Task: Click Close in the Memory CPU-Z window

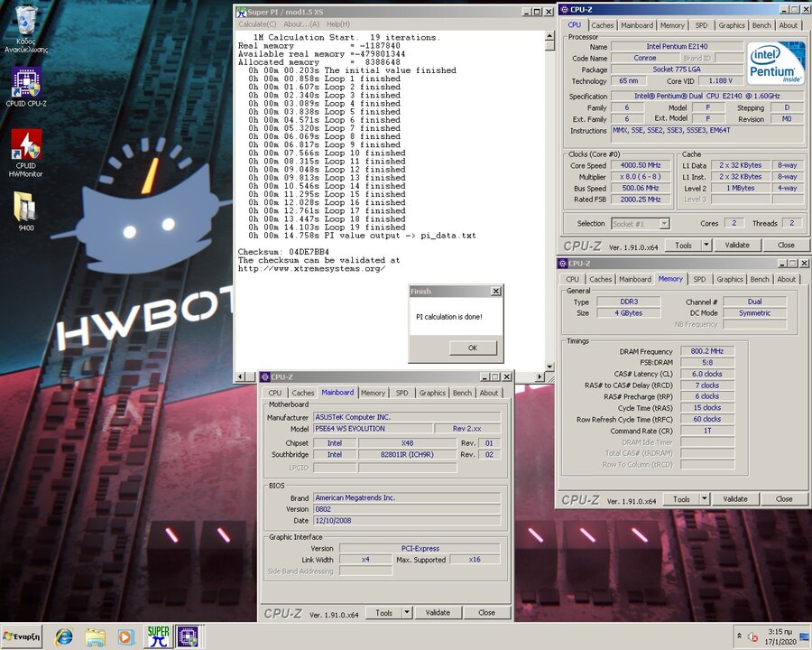Action: [784, 499]
